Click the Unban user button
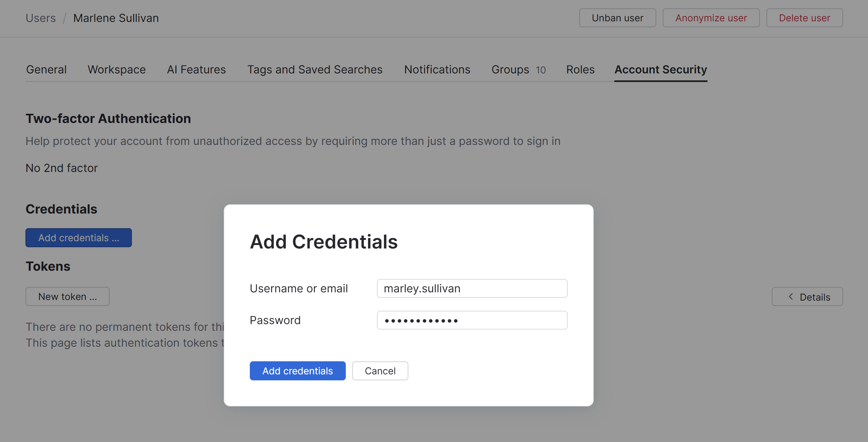The width and height of the screenshot is (868, 442). pos(617,18)
